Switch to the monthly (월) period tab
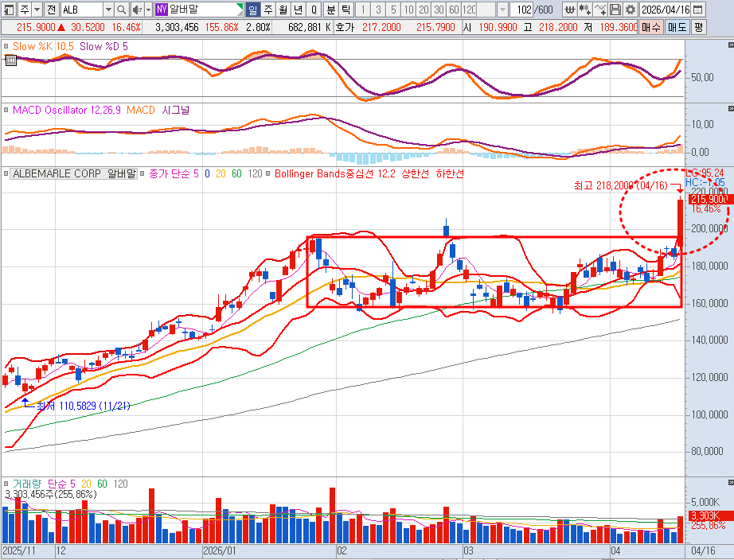Screen dimensions: 734x560 tap(283, 10)
